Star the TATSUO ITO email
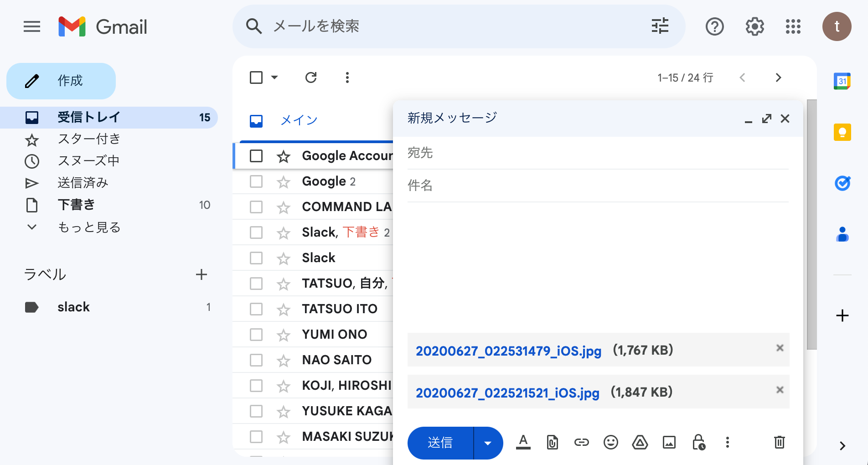 [283, 309]
